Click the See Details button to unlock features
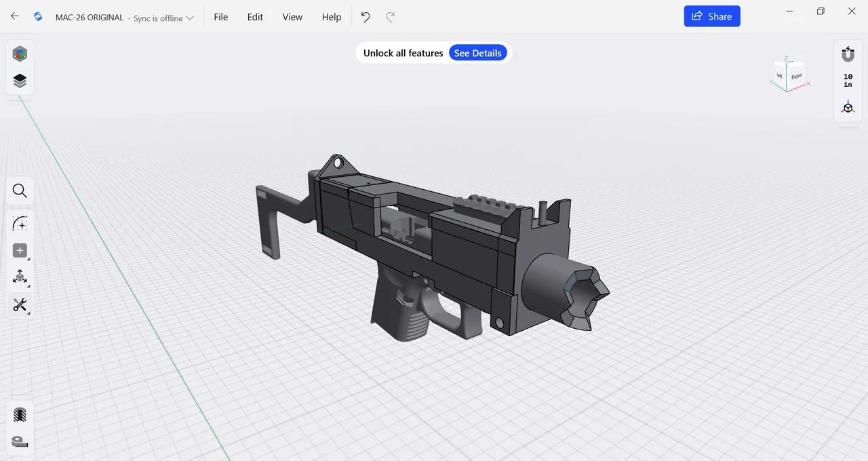 pyautogui.click(x=477, y=53)
